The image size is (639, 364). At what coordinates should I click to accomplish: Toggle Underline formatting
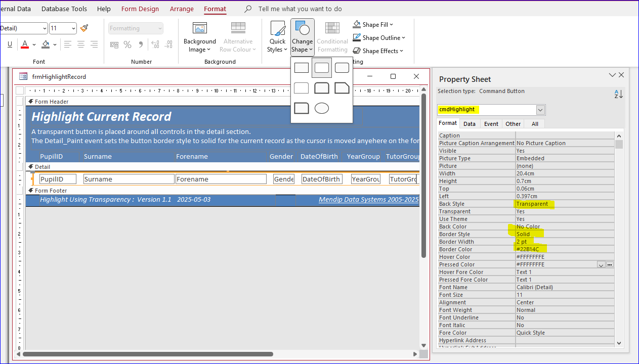[10, 44]
